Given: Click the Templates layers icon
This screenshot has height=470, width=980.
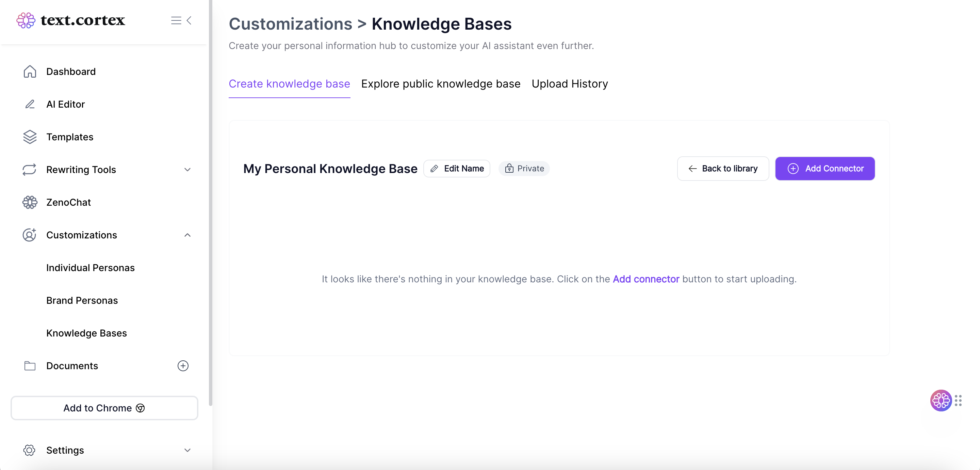Looking at the screenshot, I should pyautogui.click(x=30, y=137).
